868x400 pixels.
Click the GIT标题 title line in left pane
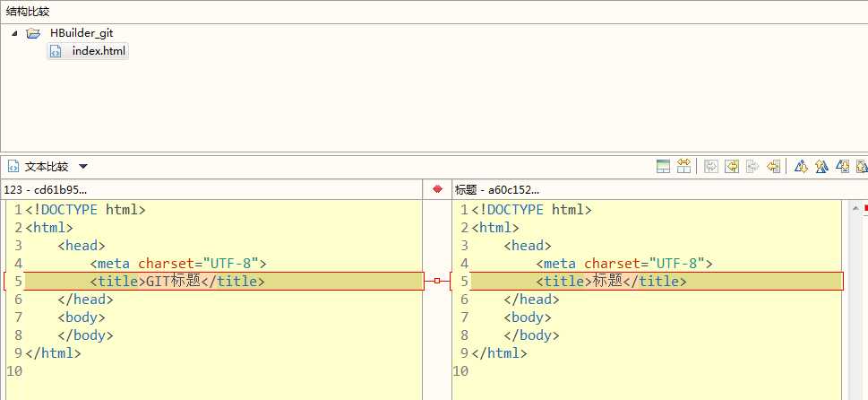pos(177,282)
